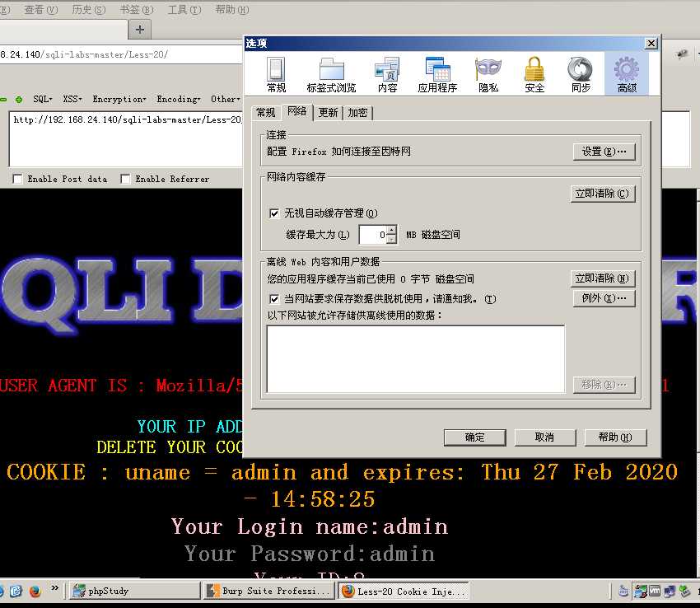700x608 pixels.
Task: Open the 工具 tools menu
Action: 184,9
